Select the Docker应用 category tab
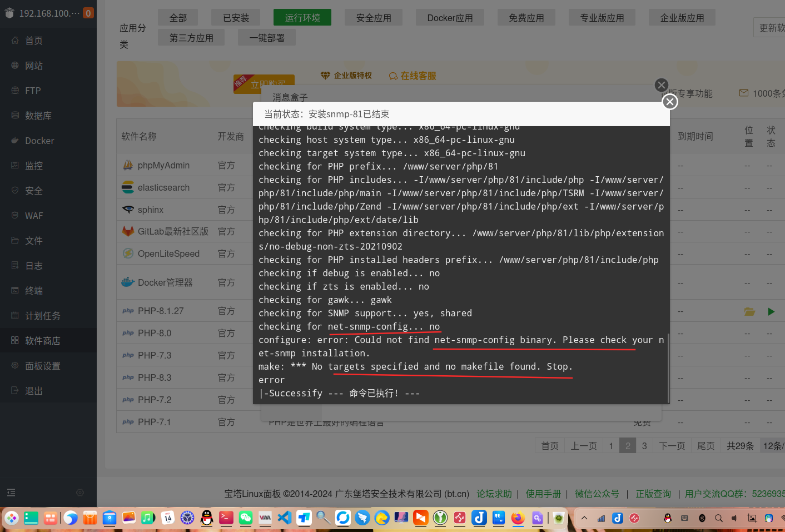The height and width of the screenshot is (532, 785). (x=450, y=18)
